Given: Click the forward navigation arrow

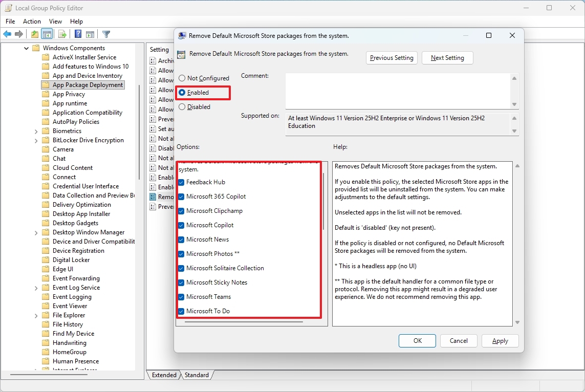Looking at the screenshot, I should (x=19, y=34).
